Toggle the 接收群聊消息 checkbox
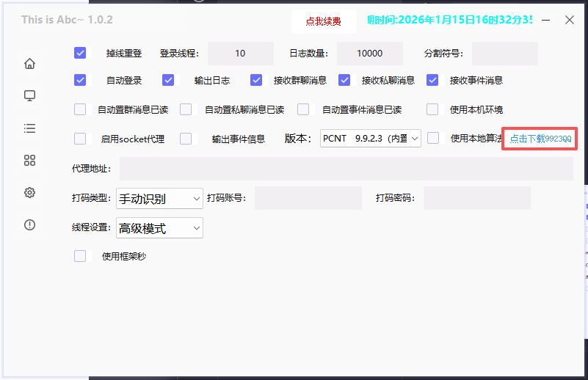The image size is (588, 380). click(x=256, y=80)
